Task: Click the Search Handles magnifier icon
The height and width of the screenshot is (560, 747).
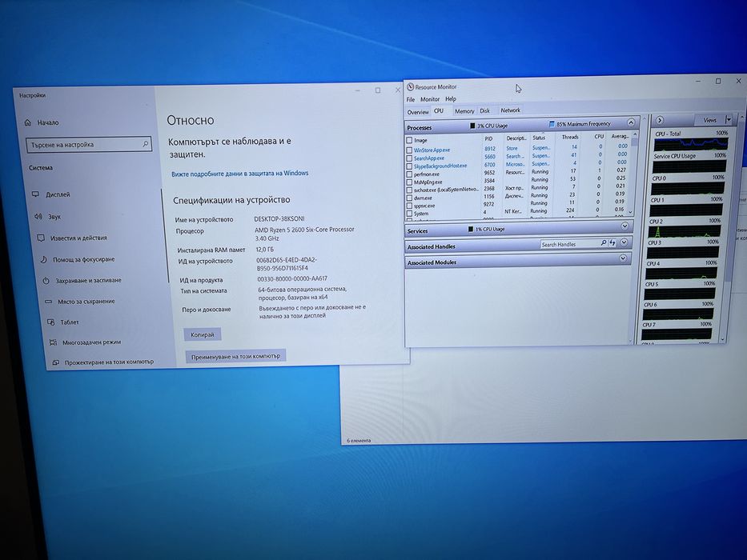Action: pos(603,243)
